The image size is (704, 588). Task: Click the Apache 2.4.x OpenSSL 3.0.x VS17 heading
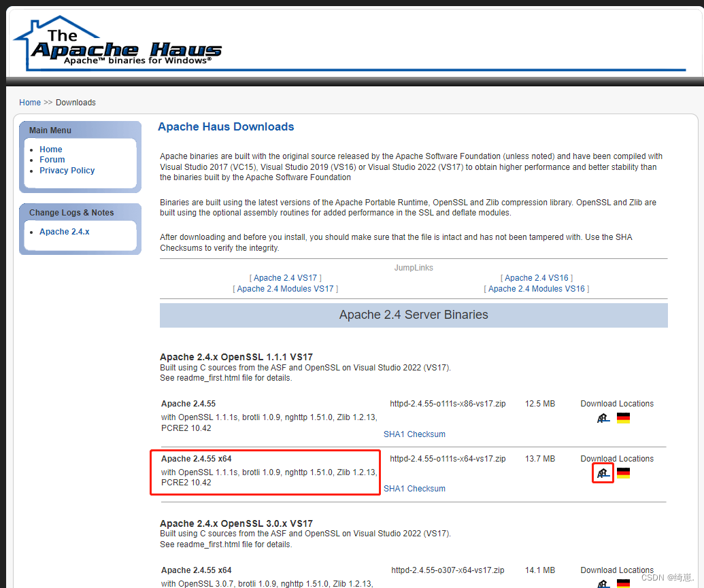236,523
